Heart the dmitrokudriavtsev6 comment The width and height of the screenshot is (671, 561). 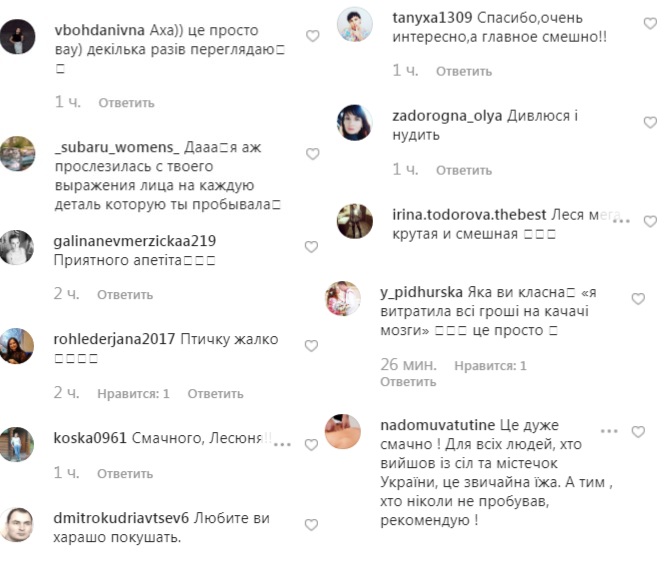pos(311,525)
